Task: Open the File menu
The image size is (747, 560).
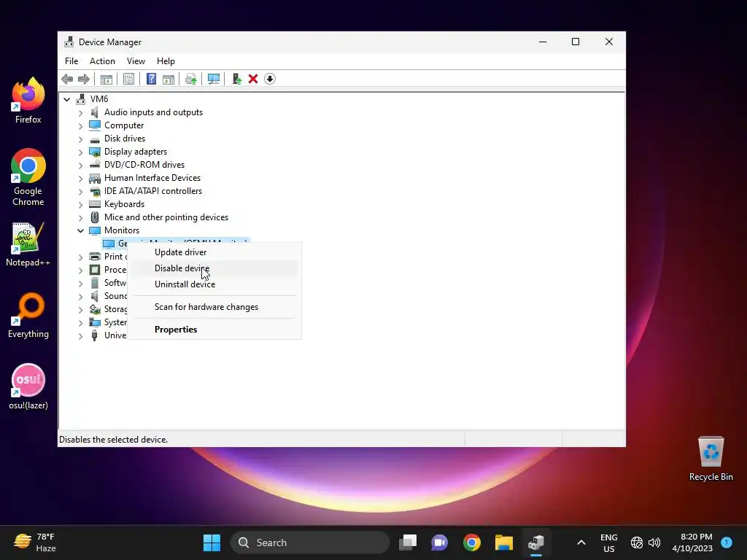Action: (x=71, y=61)
